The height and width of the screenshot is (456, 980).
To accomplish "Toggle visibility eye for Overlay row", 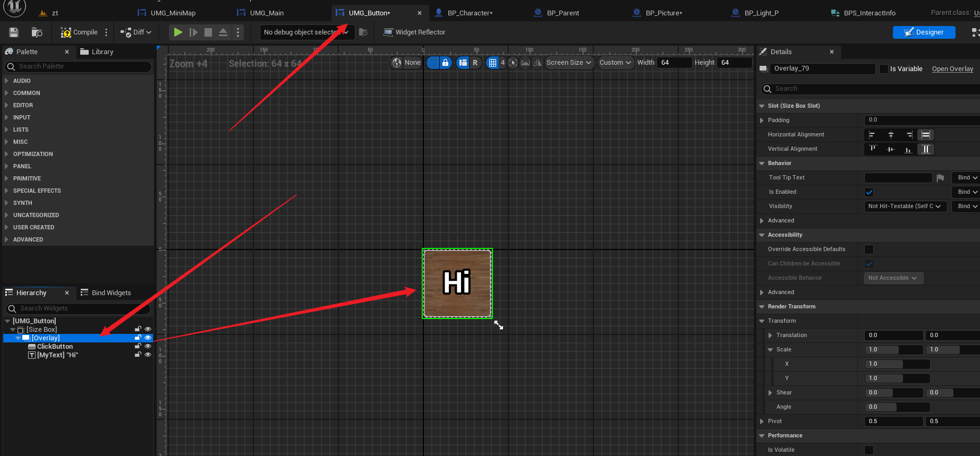I will [148, 338].
